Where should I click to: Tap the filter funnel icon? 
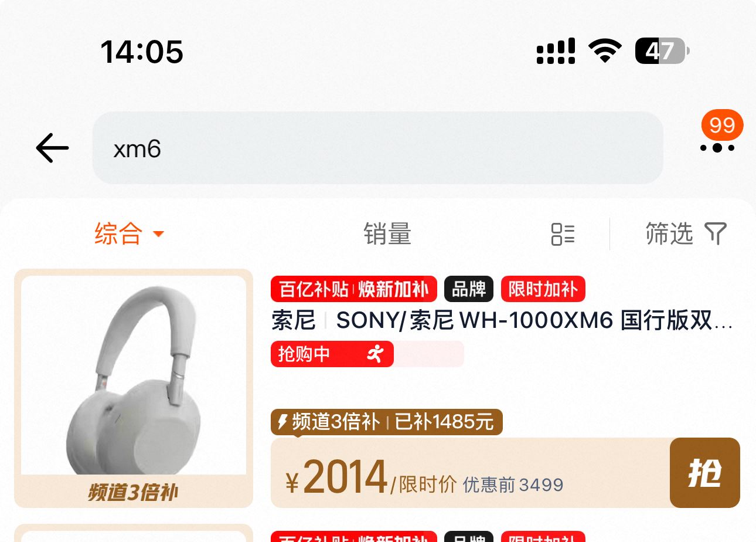715,233
